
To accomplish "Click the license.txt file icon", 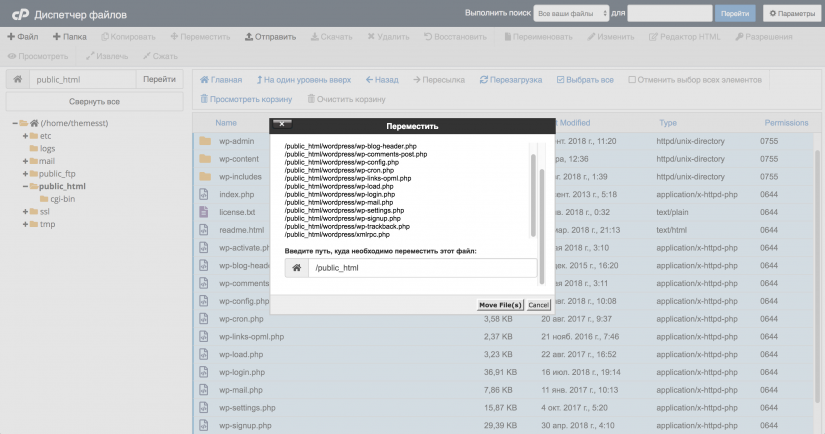I will pyautogui.click(x=204, y=212).
